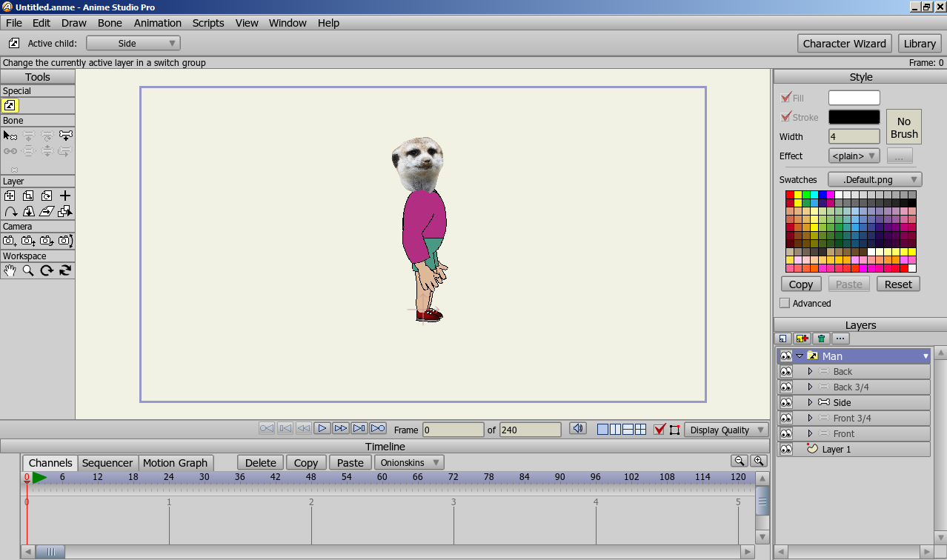
Task: Switch to the Motion Graph tab
Action: (x=175, y=463)
